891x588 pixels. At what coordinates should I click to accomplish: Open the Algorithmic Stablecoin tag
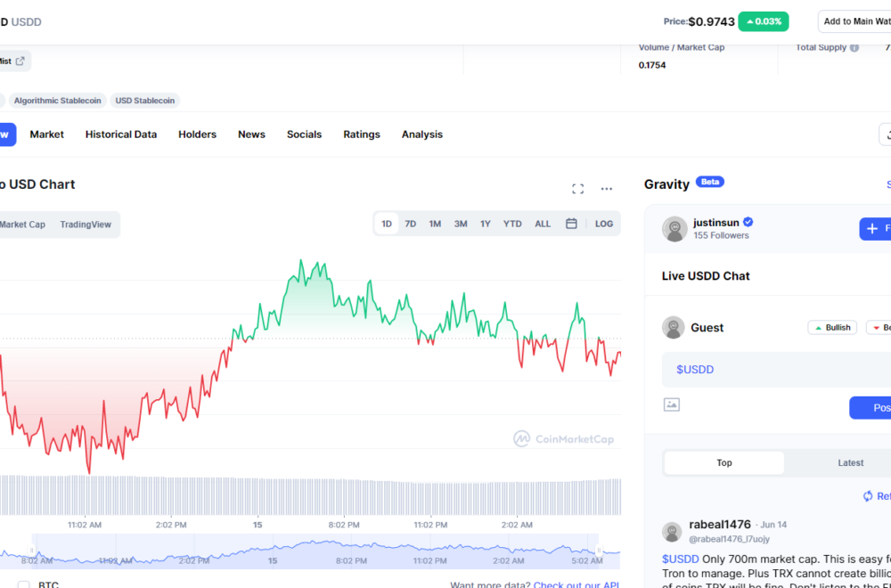coord(57,101)
